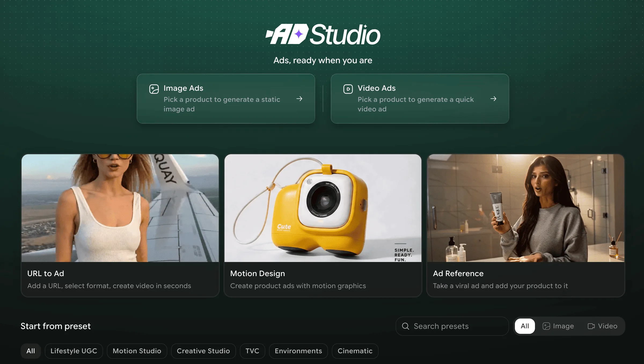Select the All media type filter
Viewport: 644px width, 364px height.
click(525, 326)
